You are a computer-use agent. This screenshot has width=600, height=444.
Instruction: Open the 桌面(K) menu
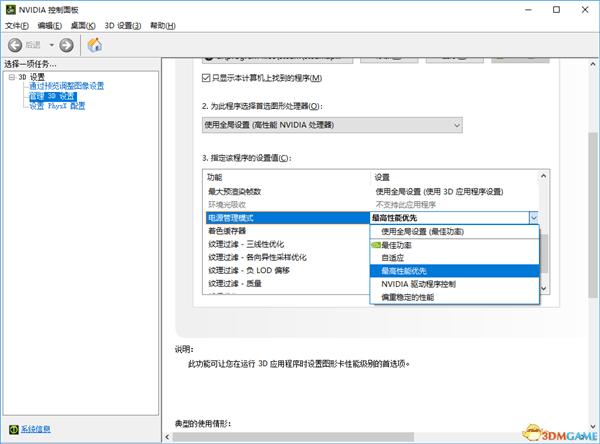coord(83,26)
